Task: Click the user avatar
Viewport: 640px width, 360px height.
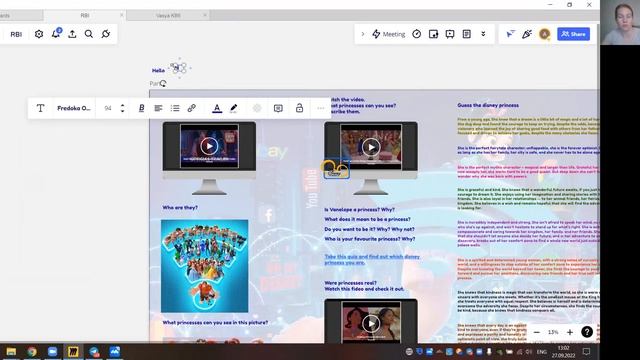Action: [544, 34]
